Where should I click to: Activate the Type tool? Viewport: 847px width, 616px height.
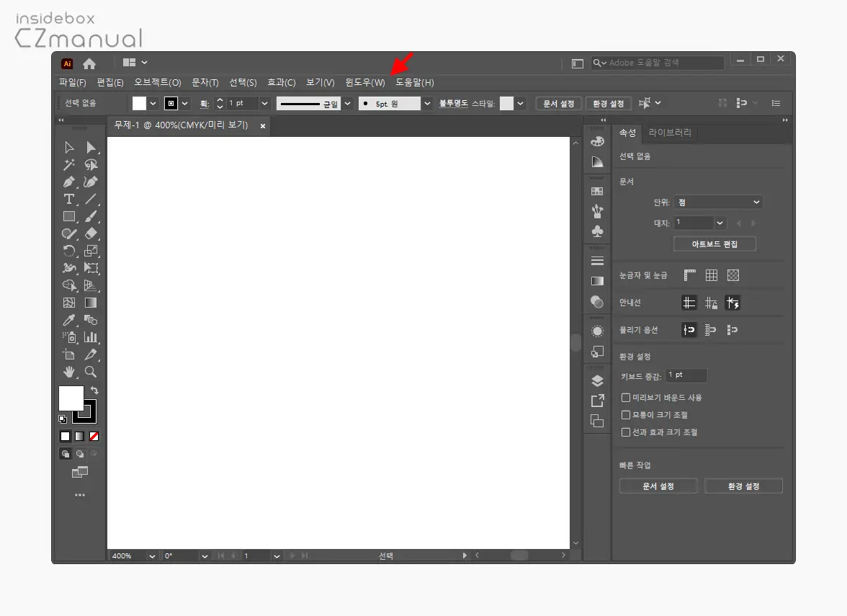click(x=69, y=200)
